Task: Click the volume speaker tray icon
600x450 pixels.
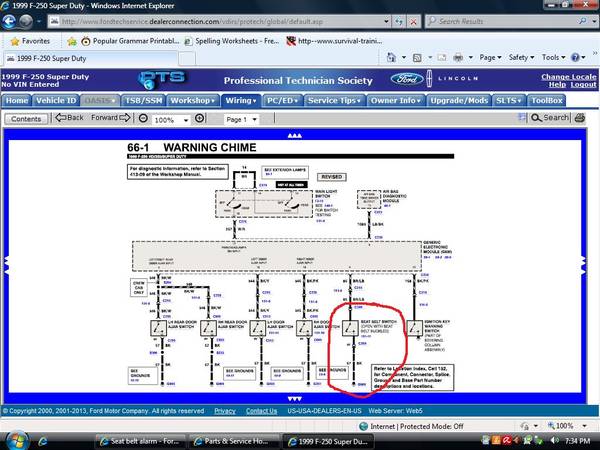Action: pyautogui.click(x=554, y=441)
